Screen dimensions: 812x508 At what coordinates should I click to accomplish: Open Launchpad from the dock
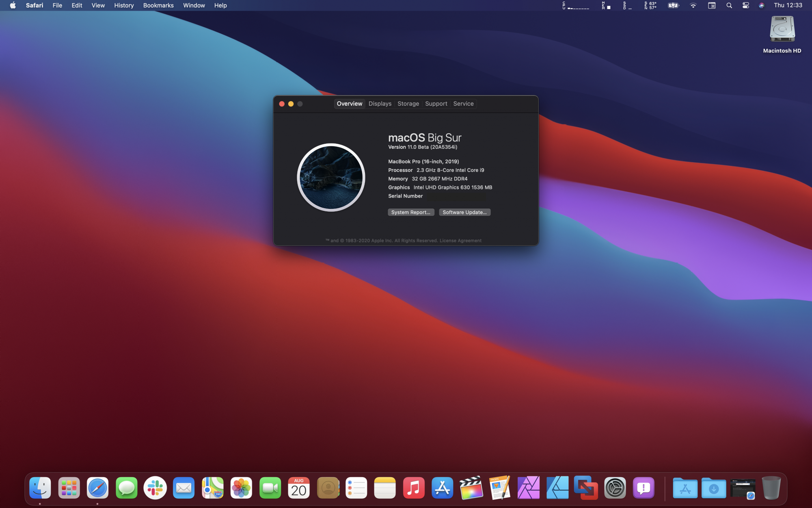69,488
